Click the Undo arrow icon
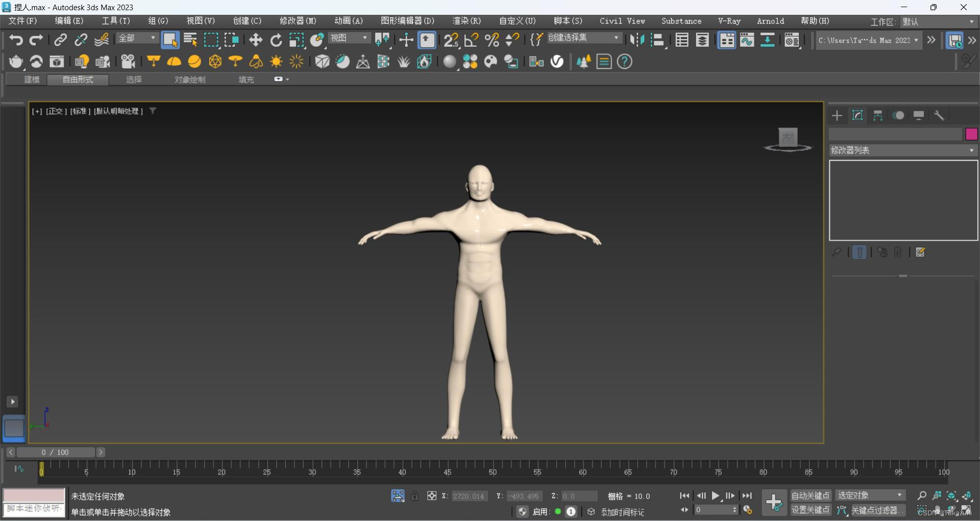The image size is (980, 521). (16, 40)
